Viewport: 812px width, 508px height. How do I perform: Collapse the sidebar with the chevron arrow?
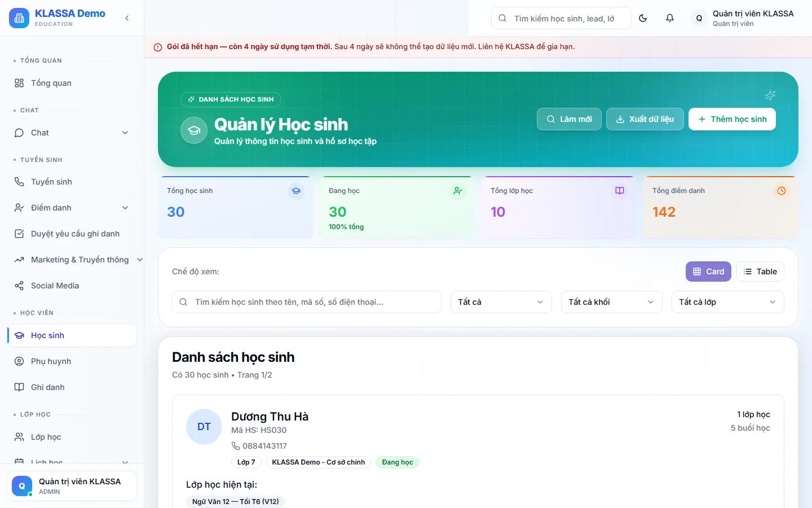tap(127, 18)
